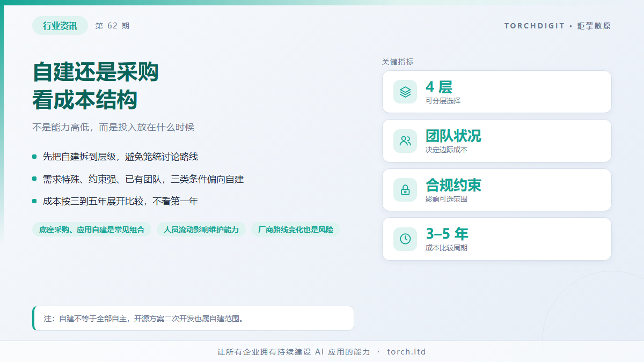Screen dimensions: 644x362
Task: Click the 影响可选范围 caption
Action: click(x=447, y=199)
